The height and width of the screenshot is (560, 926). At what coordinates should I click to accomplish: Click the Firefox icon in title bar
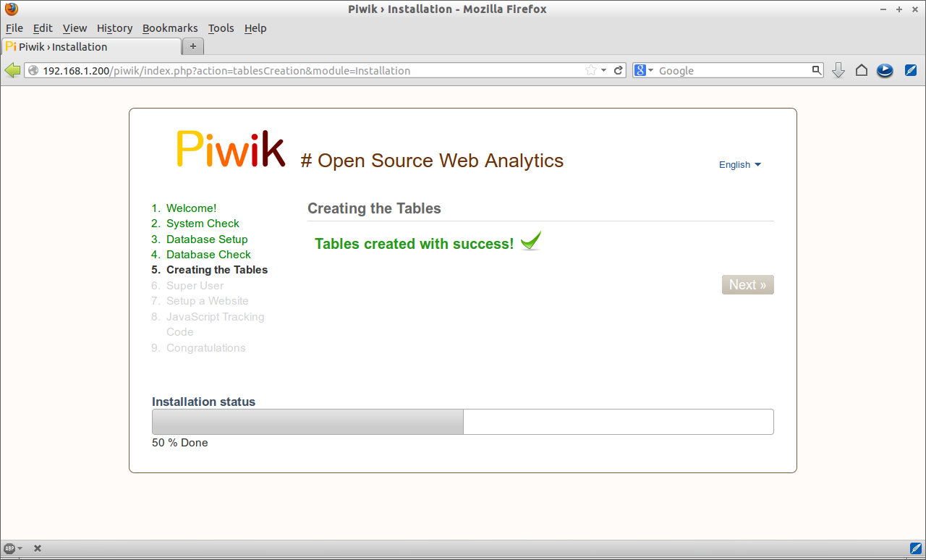(x=12, y=9)
